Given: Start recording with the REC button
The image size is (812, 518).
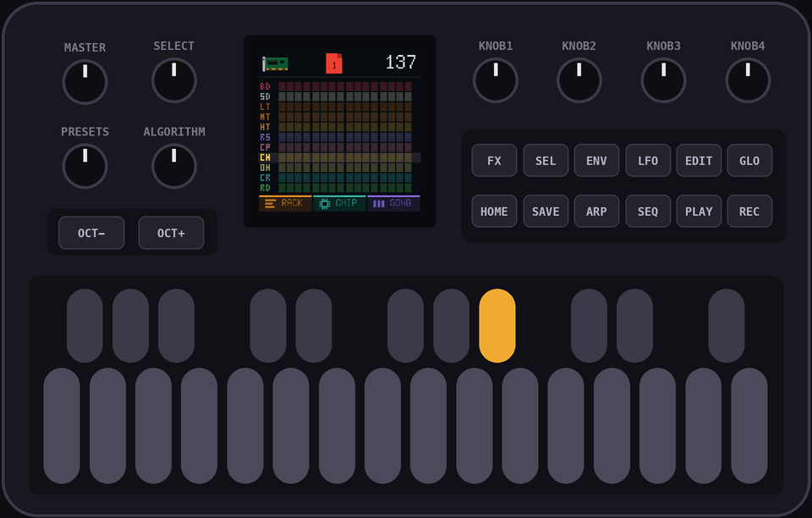Looking at the screenshot, I should click(750, 212).
